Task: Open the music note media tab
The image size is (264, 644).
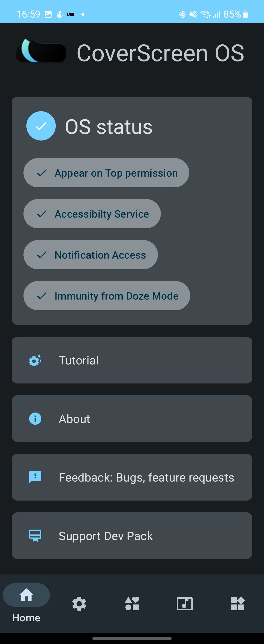Action: [x=185, y=604]
